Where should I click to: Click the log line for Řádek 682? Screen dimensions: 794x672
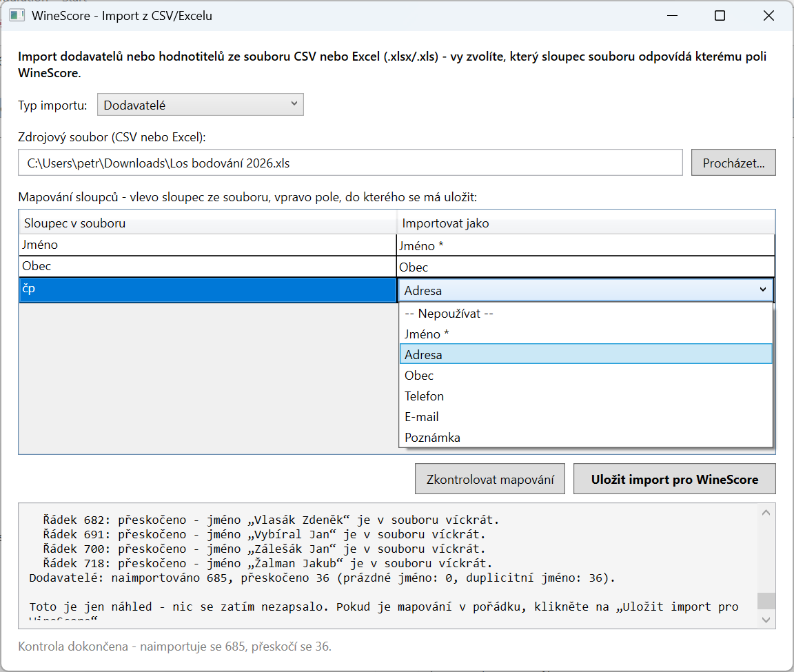pos(271,520)
